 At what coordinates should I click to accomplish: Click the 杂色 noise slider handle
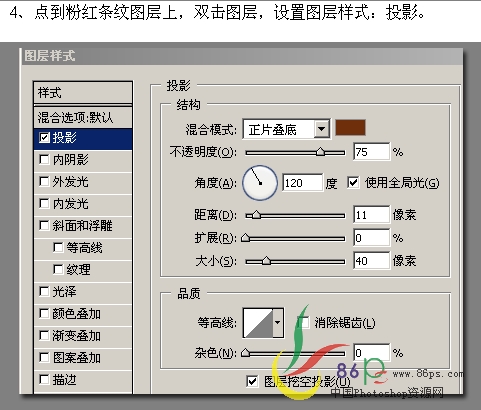[245, 352]
